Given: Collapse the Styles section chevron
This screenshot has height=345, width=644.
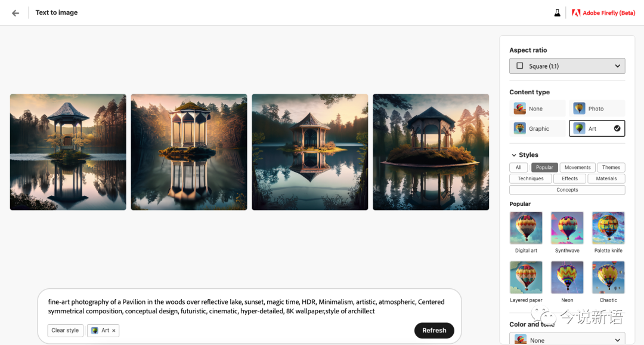Looking at the screenshot, I should point(514,155).
